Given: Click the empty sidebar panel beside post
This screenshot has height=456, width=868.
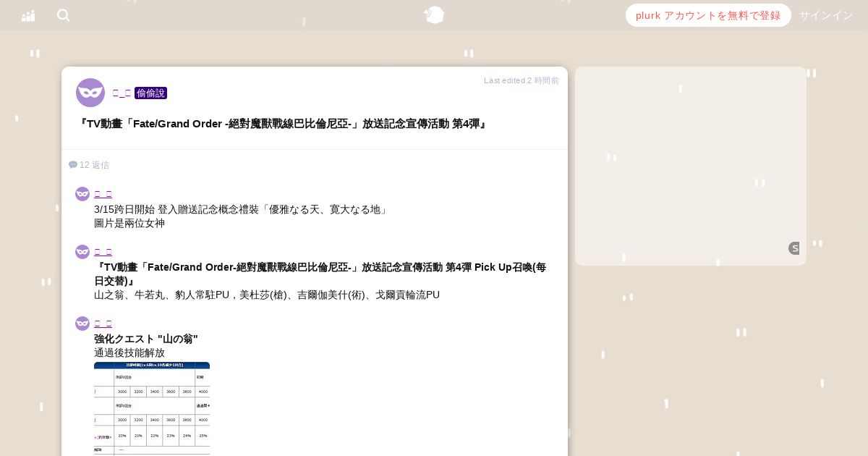Looking at the screenshot, I should point(691,166).
